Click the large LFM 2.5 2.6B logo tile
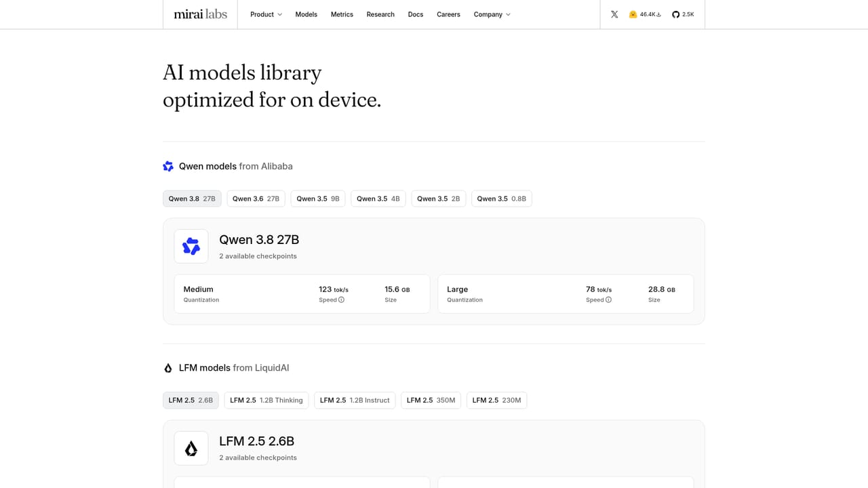Viewport: 868px width, 488px height. [191, 448]
